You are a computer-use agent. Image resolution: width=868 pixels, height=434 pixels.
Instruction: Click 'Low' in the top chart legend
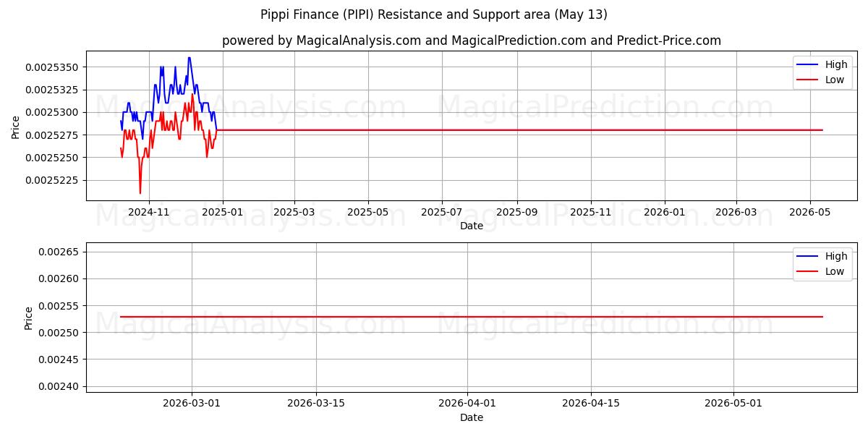point(835,80)
